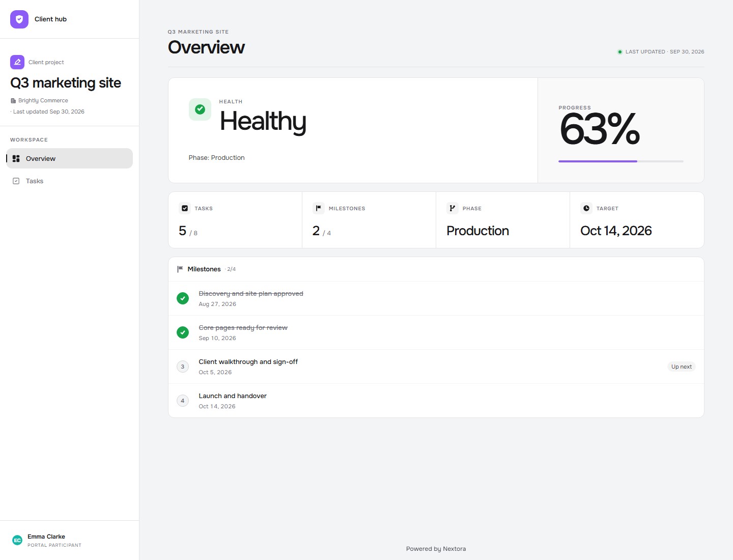Click the Portal Participant role label

(54, 545)
